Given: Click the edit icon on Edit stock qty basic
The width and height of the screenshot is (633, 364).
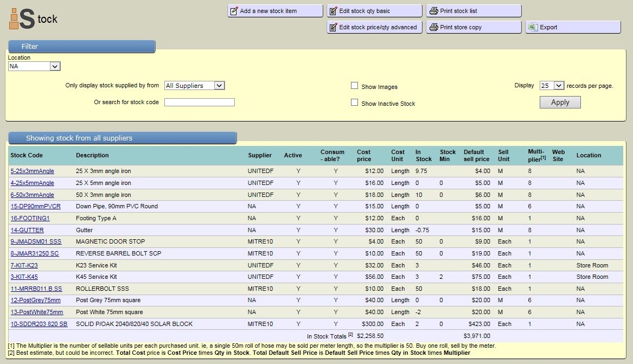Looking at the screenshot, I should tap(333, 11).
